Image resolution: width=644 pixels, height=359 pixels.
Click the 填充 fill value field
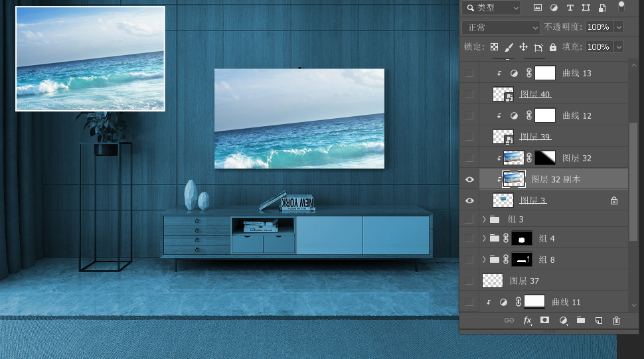598,47
